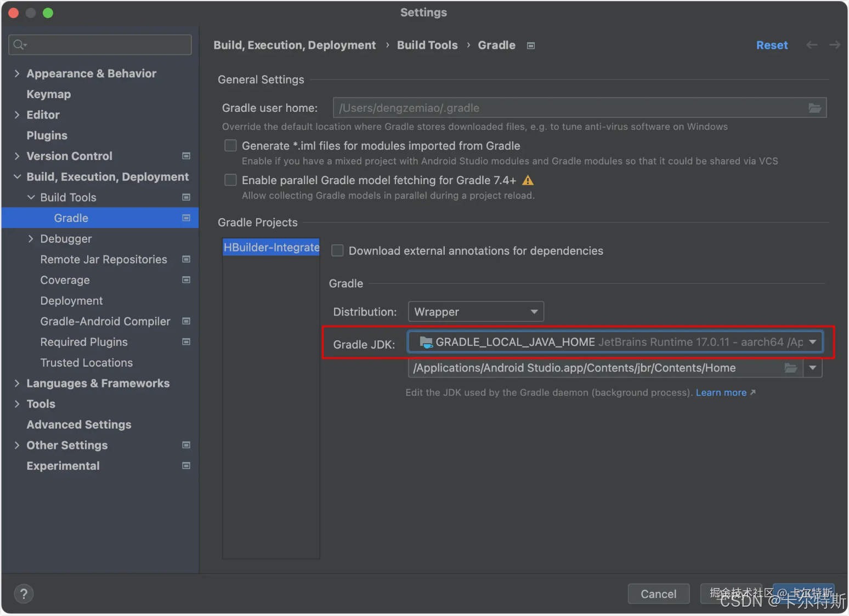Open Advanced Settings
Screen dimensions: 849x616
[x=79, y=425]
